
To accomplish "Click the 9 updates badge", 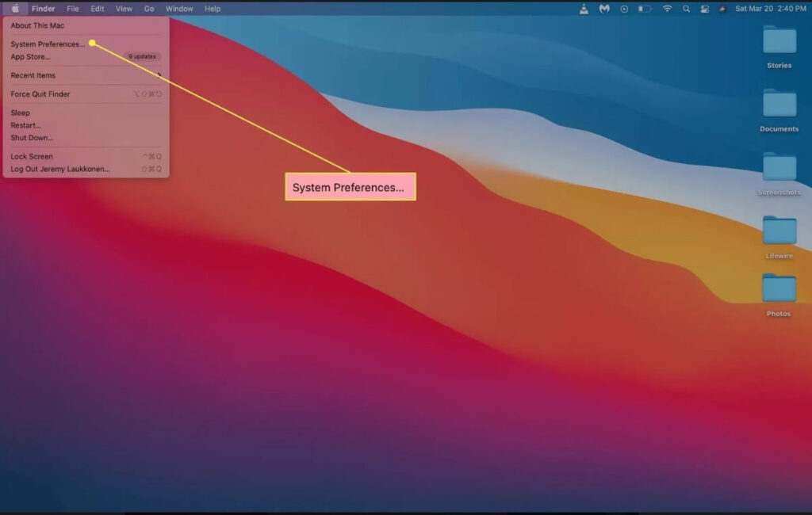I will [x=142, y=56].
